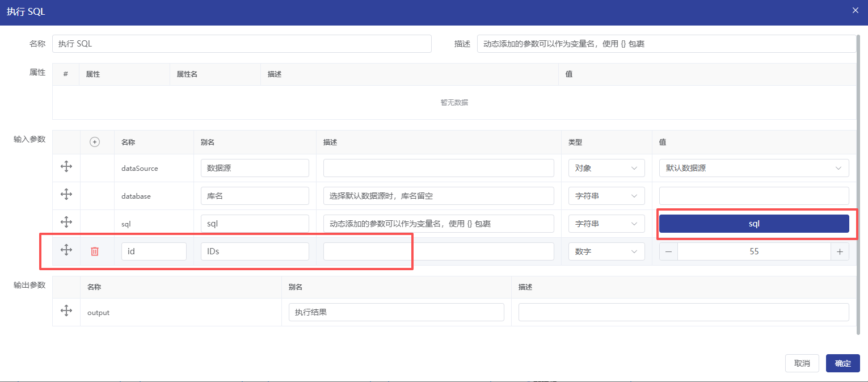The width and height of the screenshot is (868, 382).
Task: Click the red delete icon for id row
Action: tap(95, 251)
